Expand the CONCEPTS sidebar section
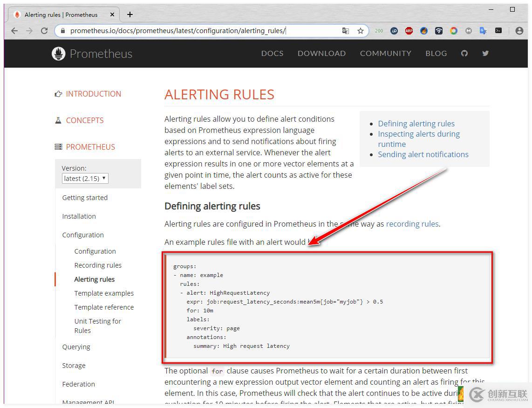The height and width of the screenshot is (408, 532). click(85, 120)
